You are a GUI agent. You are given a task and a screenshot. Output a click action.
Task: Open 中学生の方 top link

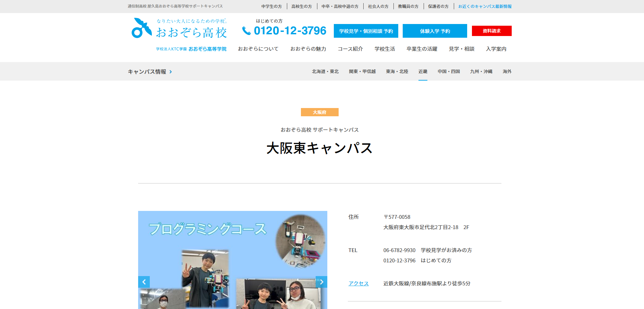tap(271, 7)
